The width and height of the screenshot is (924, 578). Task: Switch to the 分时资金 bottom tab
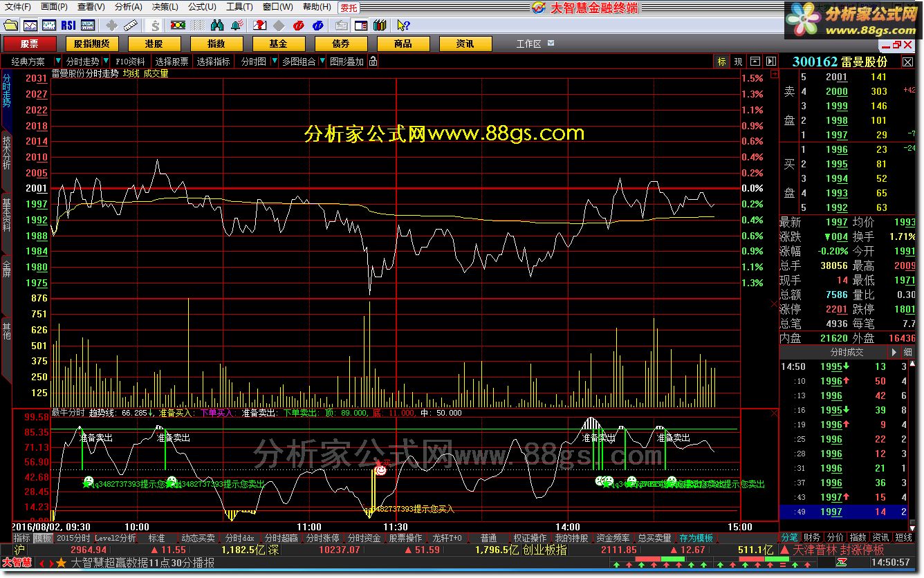coord(364,538)
